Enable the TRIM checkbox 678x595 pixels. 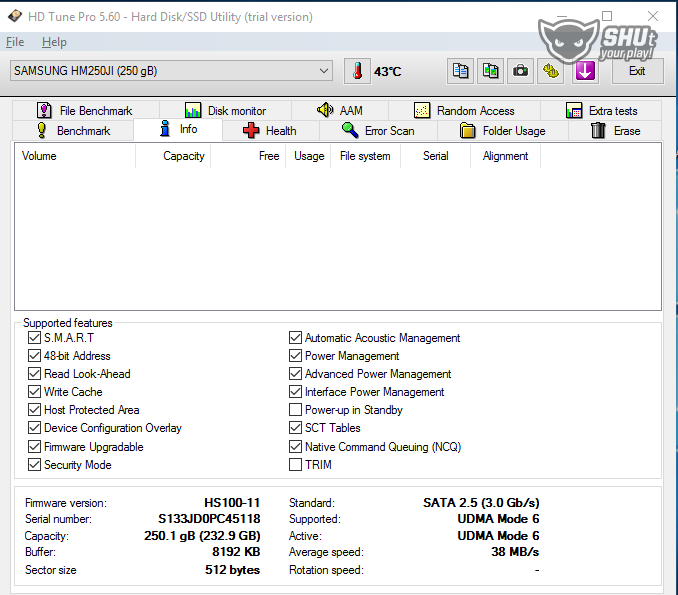point(295,465)
